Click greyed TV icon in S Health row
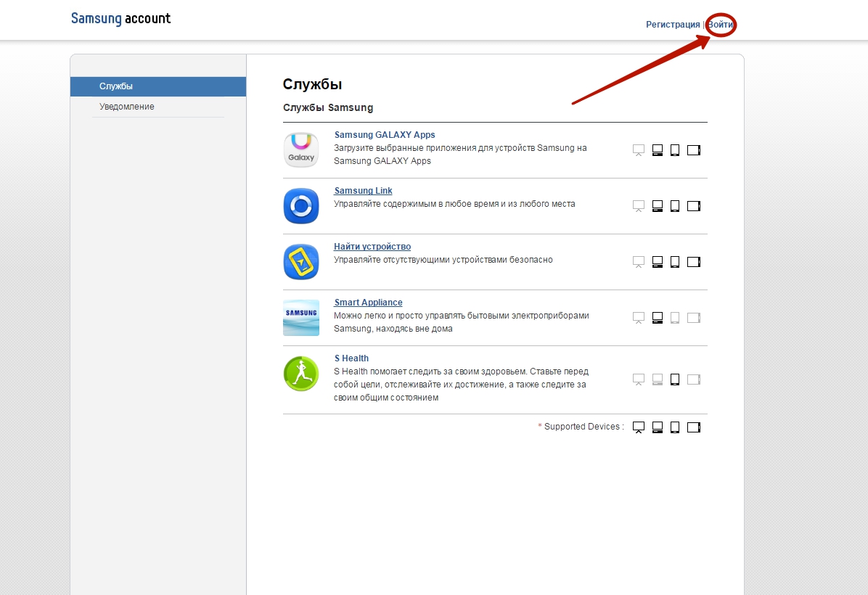868x595 pixels. click(x=639, y=379)
